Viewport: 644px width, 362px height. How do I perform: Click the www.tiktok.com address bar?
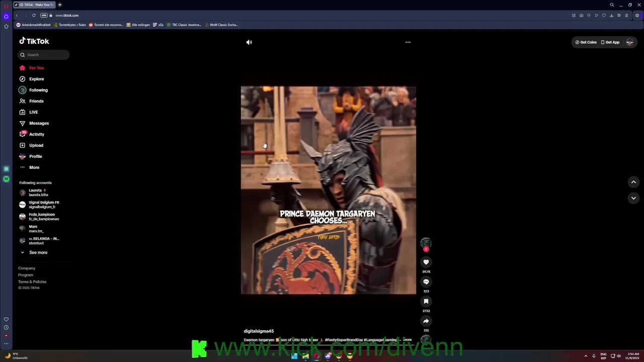pyautogui.click(x=67, y=16)
